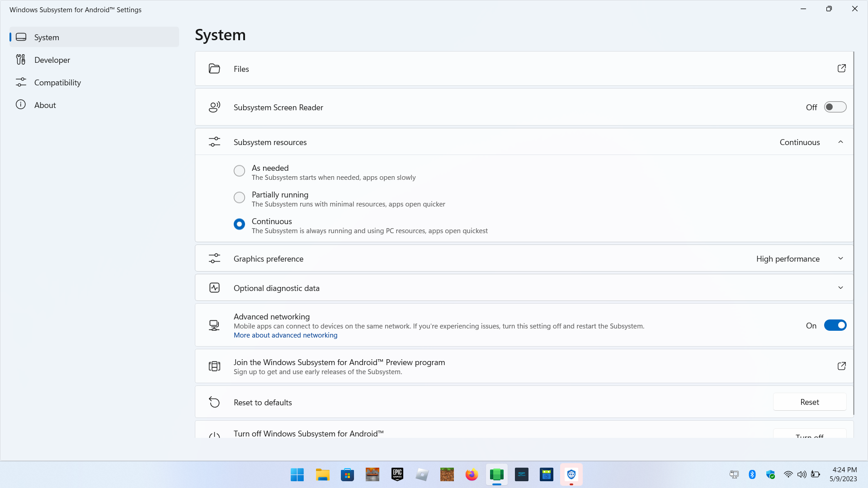Select the As needed radio option

[239, 171]
